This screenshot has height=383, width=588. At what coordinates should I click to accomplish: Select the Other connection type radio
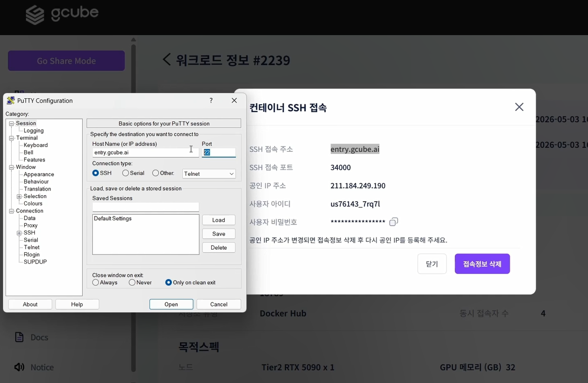[x=155, y=173]
